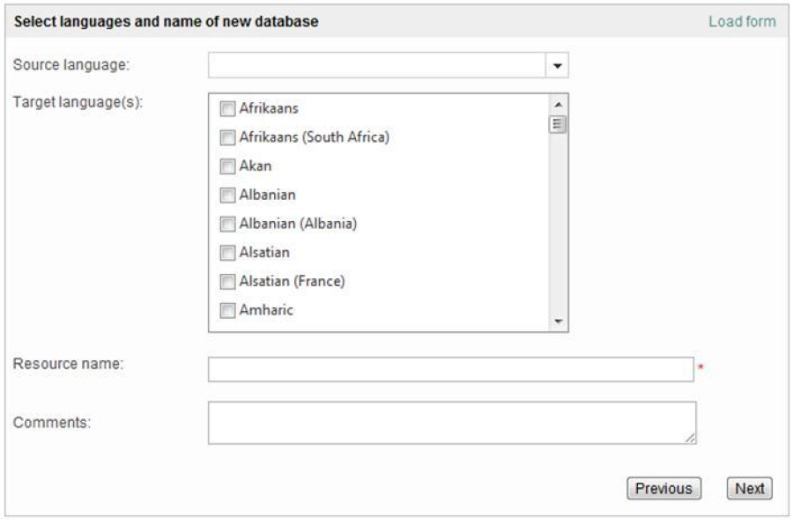
Task: Tick the Amharic checkbox
Action: pos(227,310)
